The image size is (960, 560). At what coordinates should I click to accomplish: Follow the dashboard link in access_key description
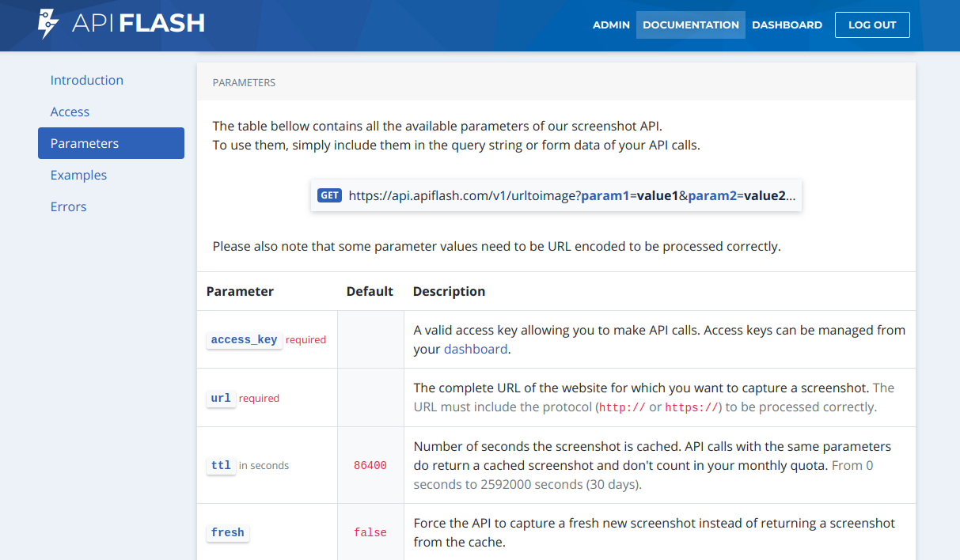pyautogui.click(x=475, y=349)
